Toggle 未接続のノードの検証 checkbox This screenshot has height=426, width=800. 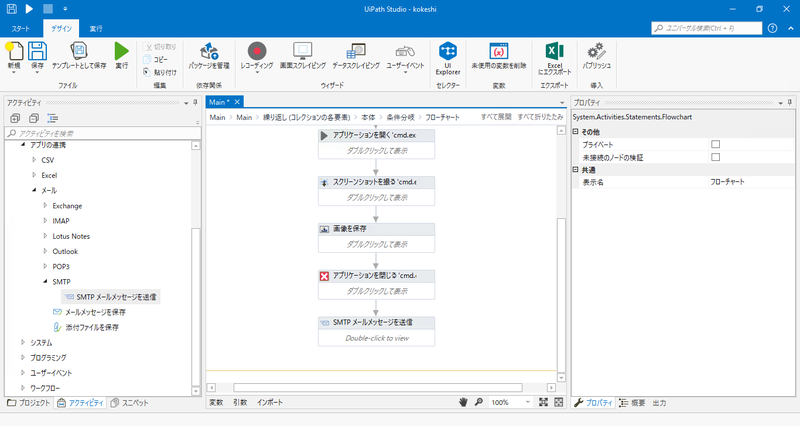(x=715, y=157)
